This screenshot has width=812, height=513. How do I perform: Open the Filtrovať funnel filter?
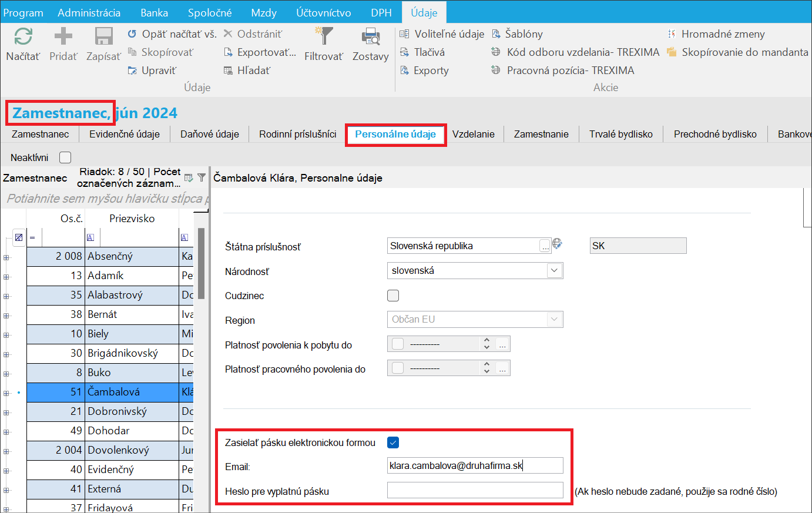coord(324,44)
